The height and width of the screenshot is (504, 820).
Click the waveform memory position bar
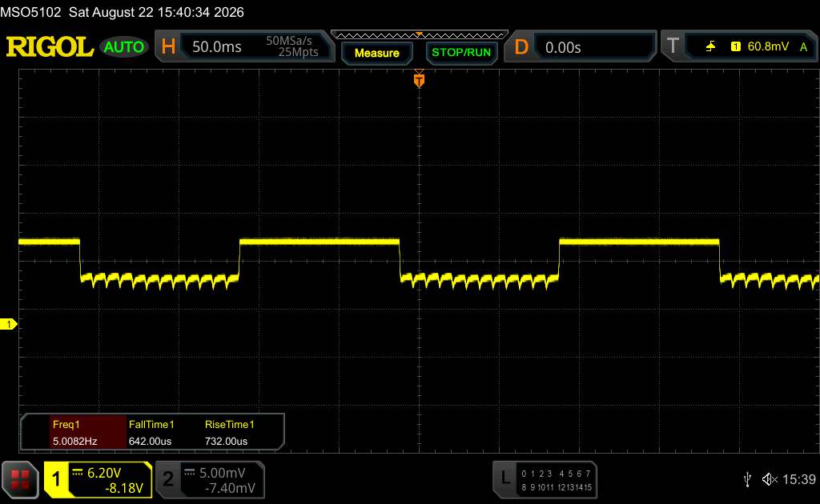tap(420, 35)
